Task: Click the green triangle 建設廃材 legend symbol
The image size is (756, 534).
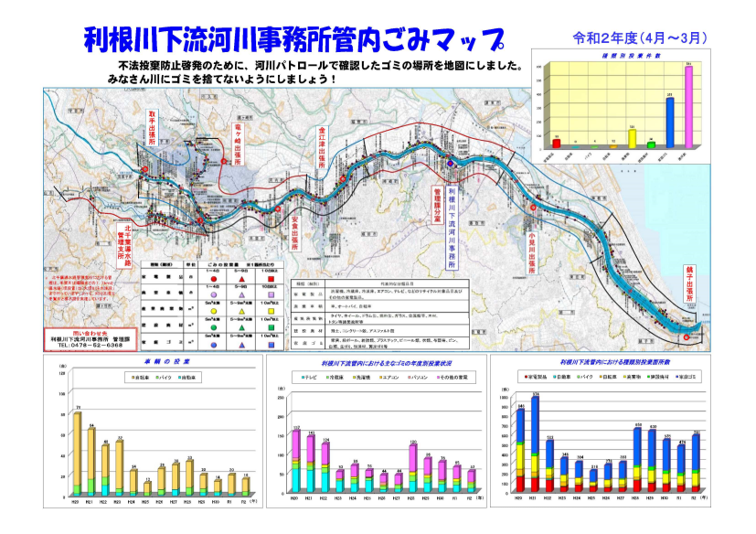Action: coord(242,327)
